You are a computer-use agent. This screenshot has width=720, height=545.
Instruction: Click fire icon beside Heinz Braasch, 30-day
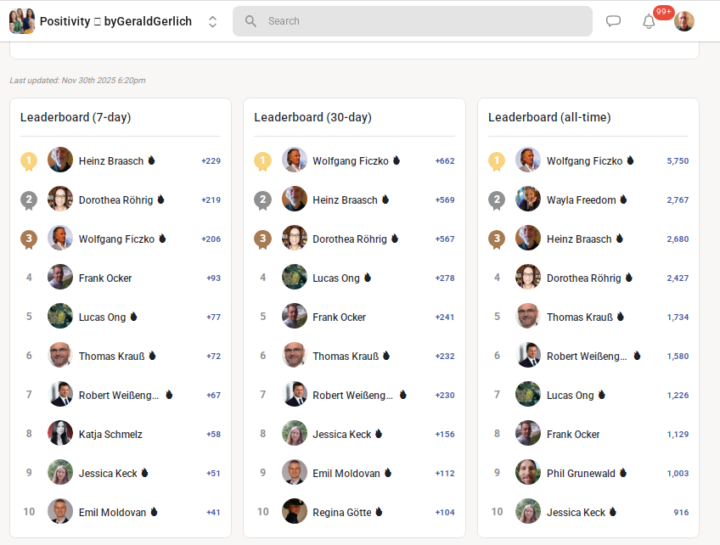(385, 199)
